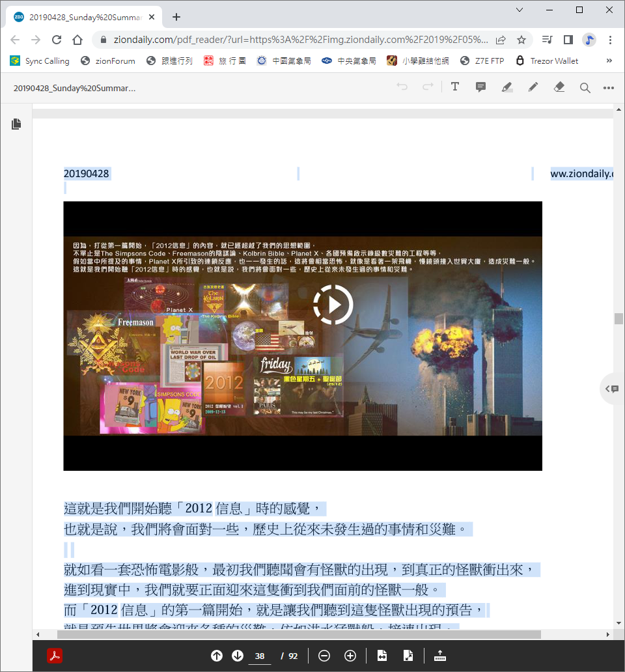Open the browser home page

pos(77,40)
